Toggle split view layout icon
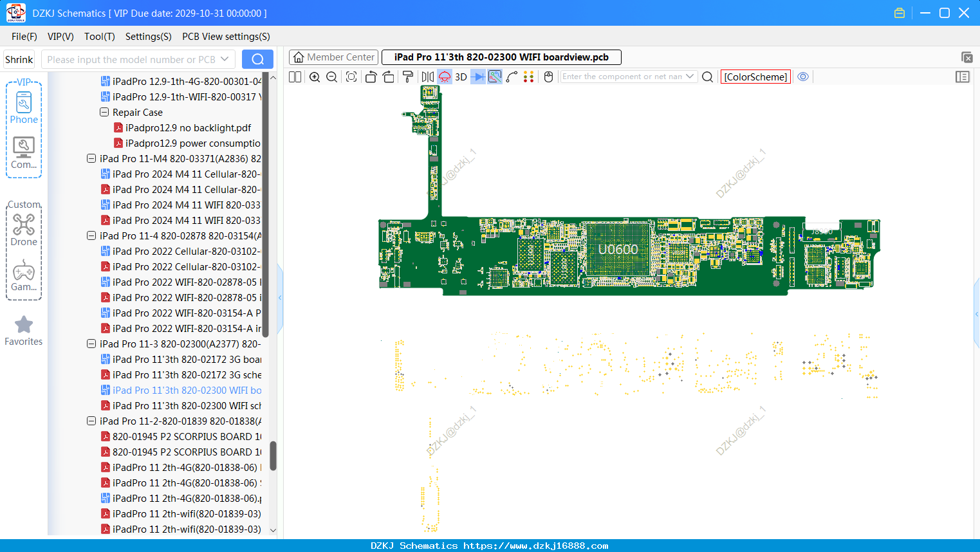Screen dimensions: 980x552 click(x=295, y=77)
